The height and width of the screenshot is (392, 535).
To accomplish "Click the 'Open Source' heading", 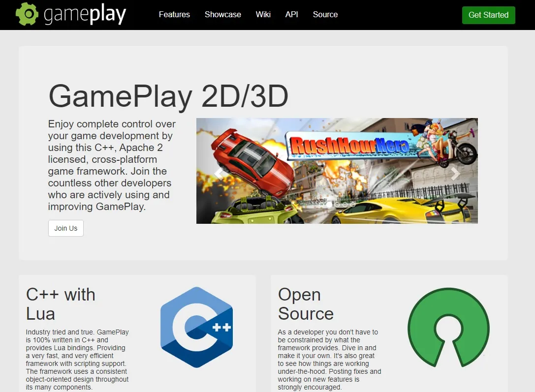I will (306, 304).
